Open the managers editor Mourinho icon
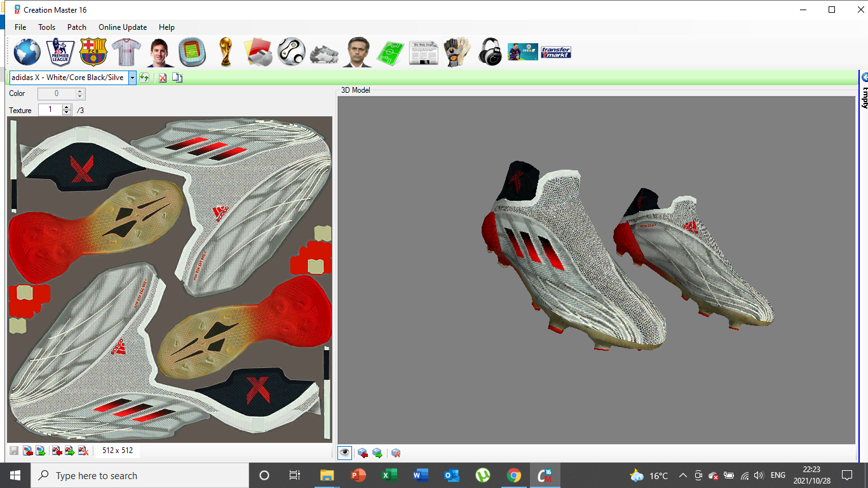Screen dimensions: 868x488 357,52
